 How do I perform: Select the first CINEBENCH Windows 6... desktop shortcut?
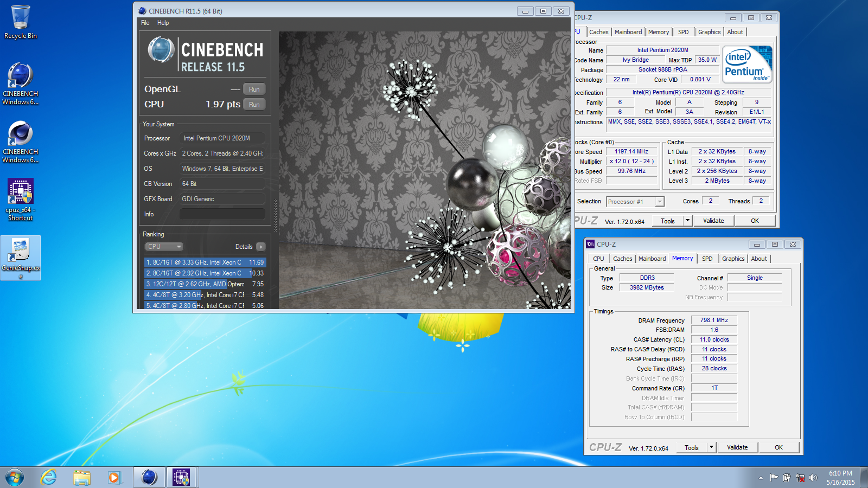21,84
